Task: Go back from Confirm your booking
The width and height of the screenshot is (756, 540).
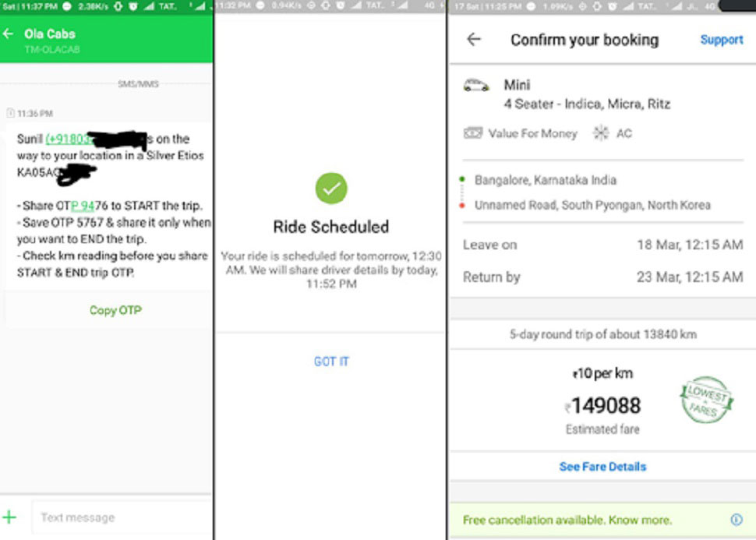Action: point(473,40)
